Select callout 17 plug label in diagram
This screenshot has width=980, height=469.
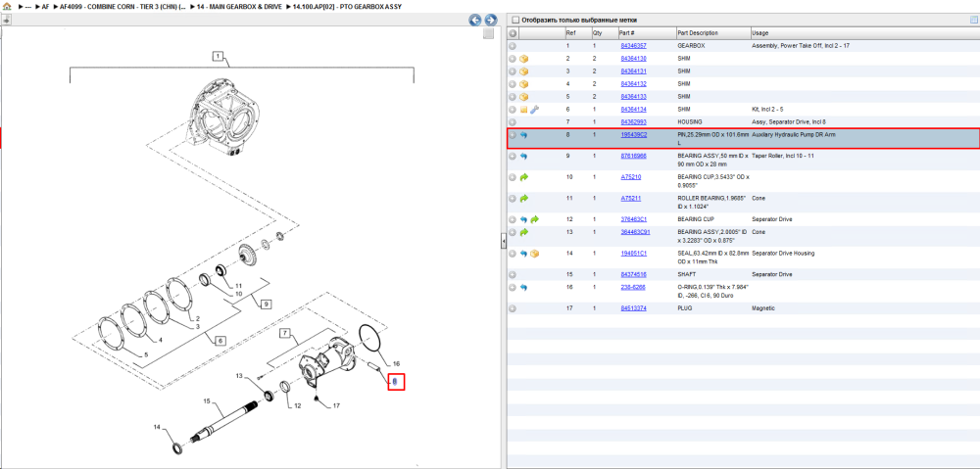pos(336,406)
